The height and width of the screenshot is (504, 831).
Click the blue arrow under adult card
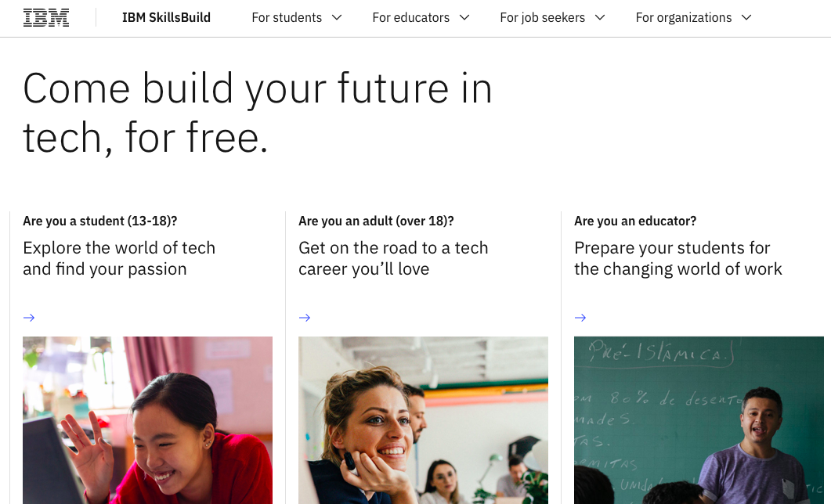(305, 318)
